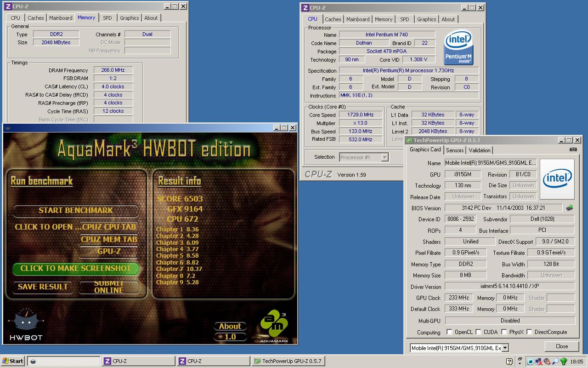This screenshot has height=368, width=588.
Task: Open Caches tab in right CPU-Z window
Action: (333, 19)
